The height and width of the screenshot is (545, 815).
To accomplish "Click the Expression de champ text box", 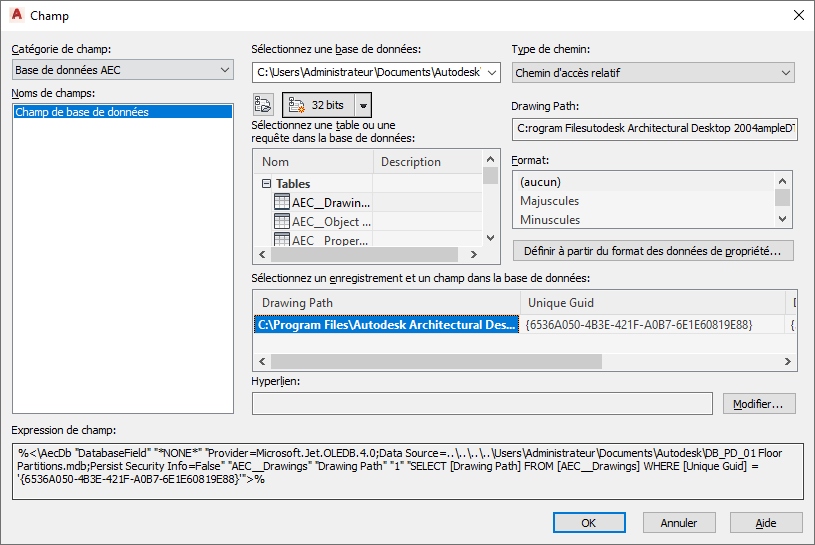I will [x=408, y=471].
